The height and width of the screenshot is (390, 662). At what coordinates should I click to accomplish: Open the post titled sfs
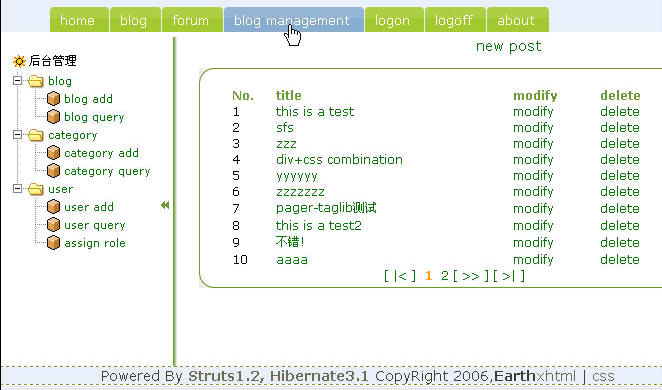285,128
